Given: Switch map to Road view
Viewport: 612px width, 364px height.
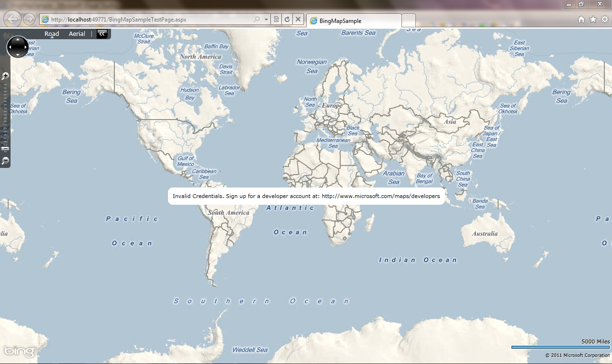Looking at the screenshot, I should 52,34.
